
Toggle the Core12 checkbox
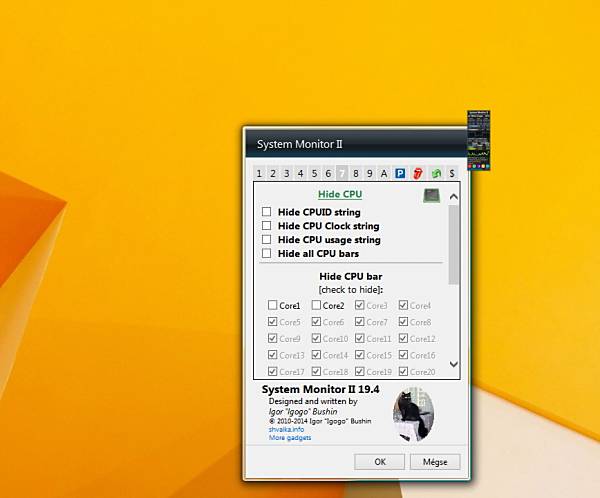403,338
